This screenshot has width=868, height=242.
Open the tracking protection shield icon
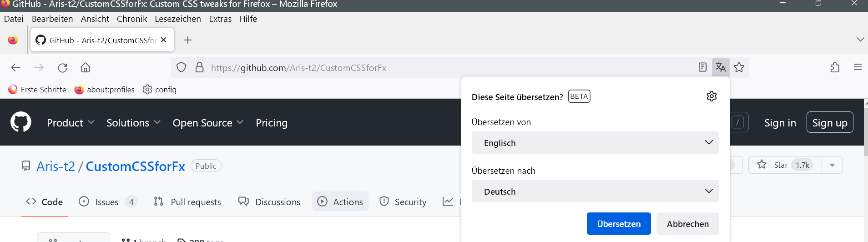[x=181, y=67]
